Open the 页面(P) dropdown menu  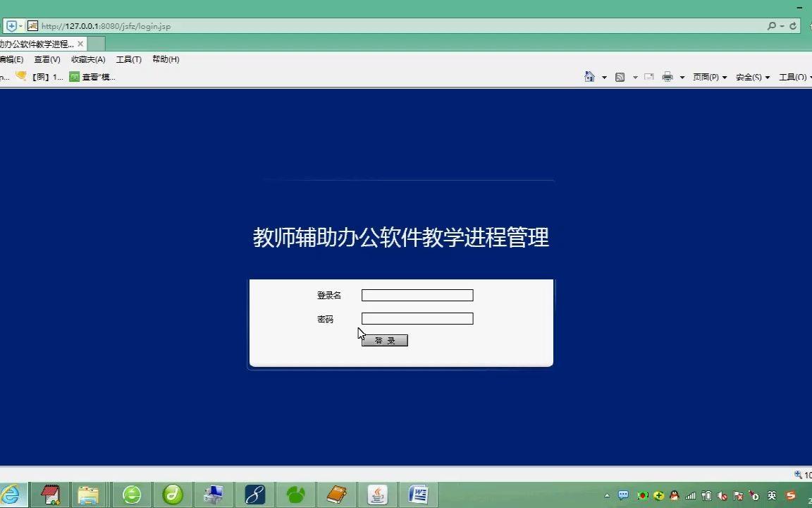tap(708, 76)
